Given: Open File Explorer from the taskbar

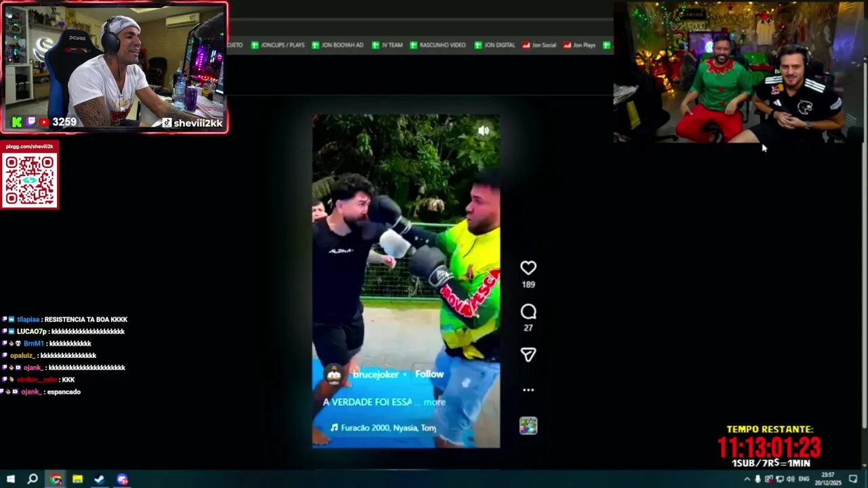Looking at the screenshot, I should click(77, 479).
